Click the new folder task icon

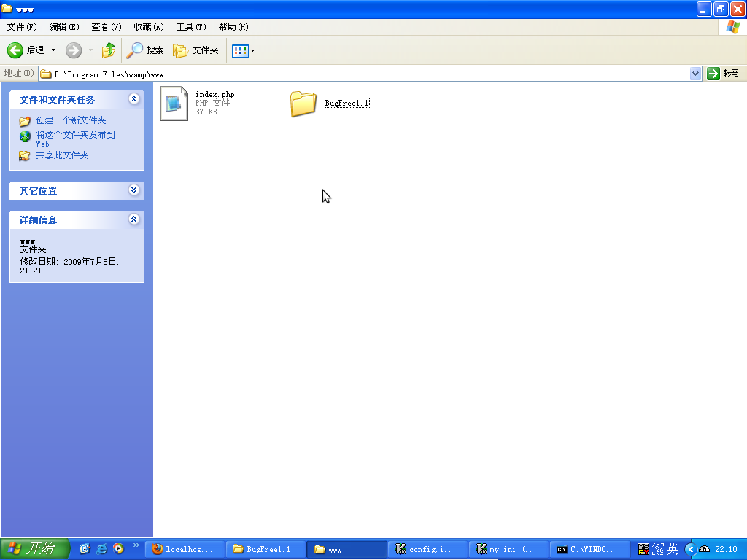(x=25, y=121)
